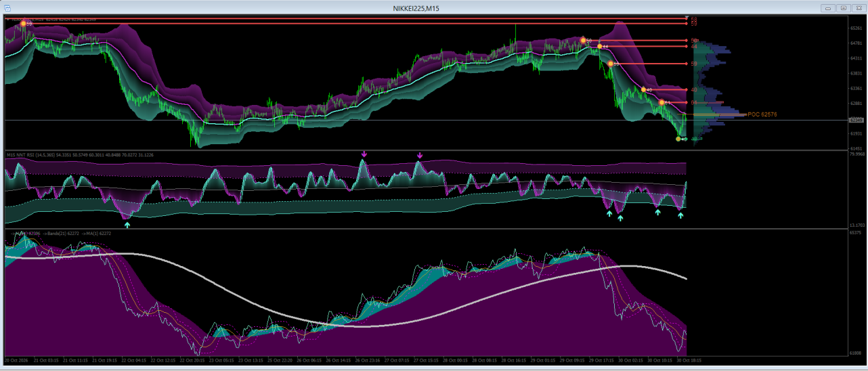Image resolution: width=868 pixels, height=371 pixels.
Task: Click the orange circle marker labeled 44
Action: click(x=599, y=46)
